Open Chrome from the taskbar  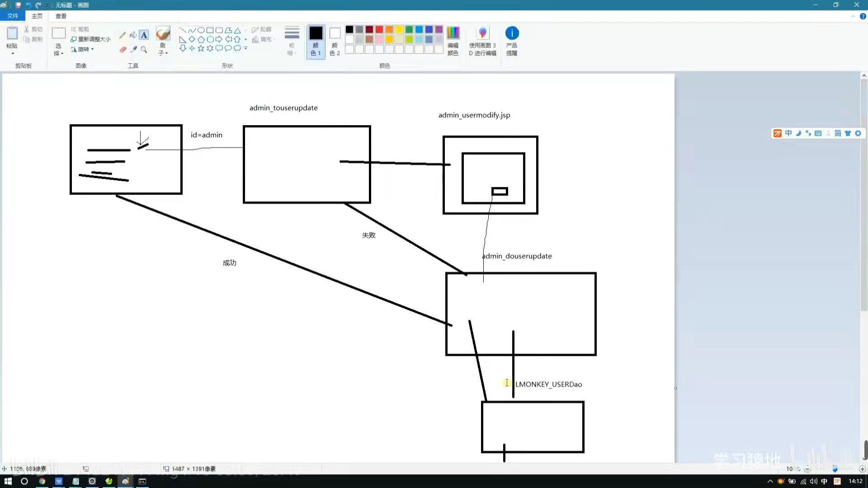point(42,481)
